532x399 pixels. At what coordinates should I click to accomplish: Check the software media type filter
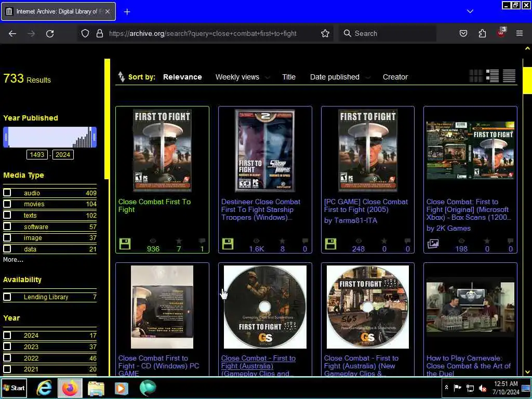click(x=7, y=227)
